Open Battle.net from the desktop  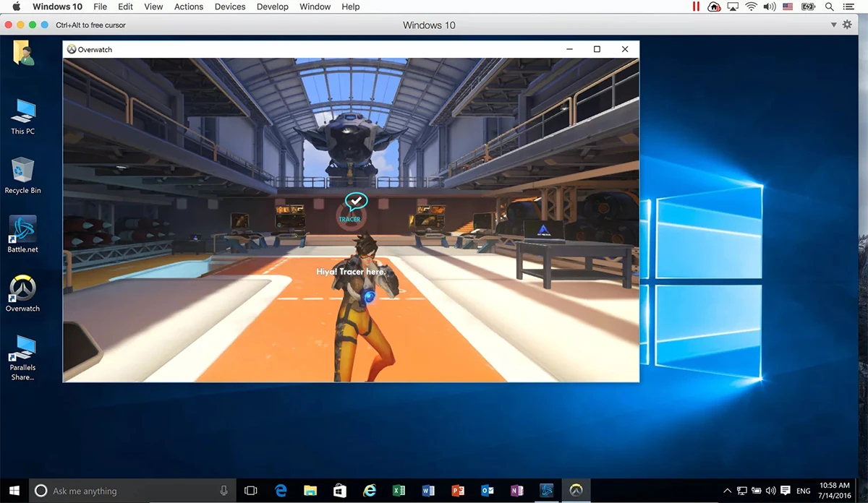pos(22,231)
